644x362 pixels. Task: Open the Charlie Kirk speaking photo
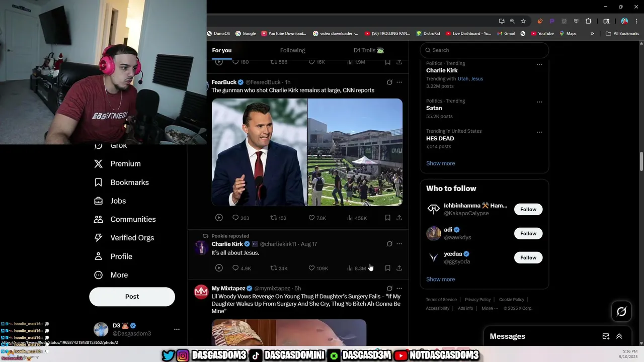pyautogui.click(x=259, y=152)
